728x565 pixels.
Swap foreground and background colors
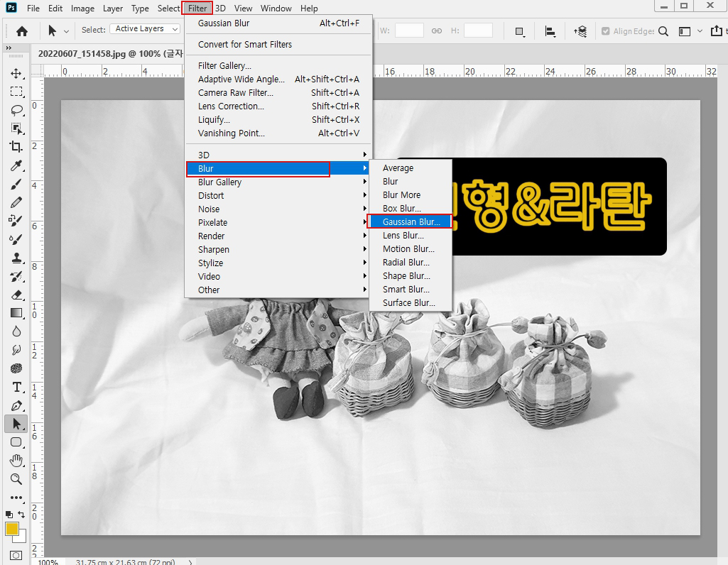click(x=21, y=514)
